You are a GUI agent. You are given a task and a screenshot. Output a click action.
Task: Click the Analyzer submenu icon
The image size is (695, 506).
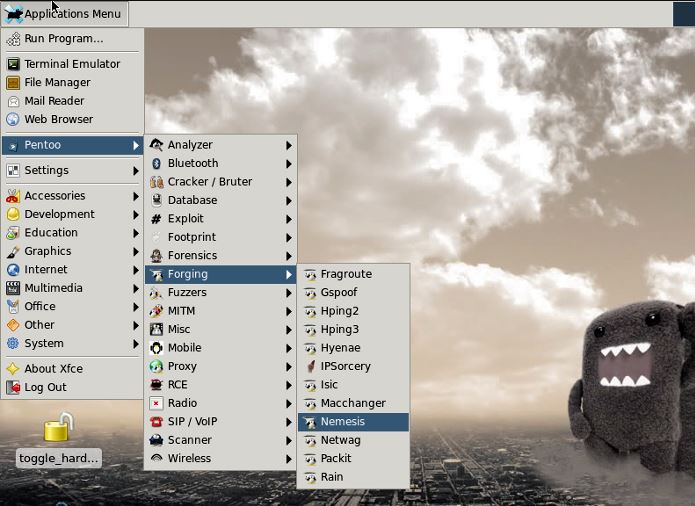(x=156, y=145)
